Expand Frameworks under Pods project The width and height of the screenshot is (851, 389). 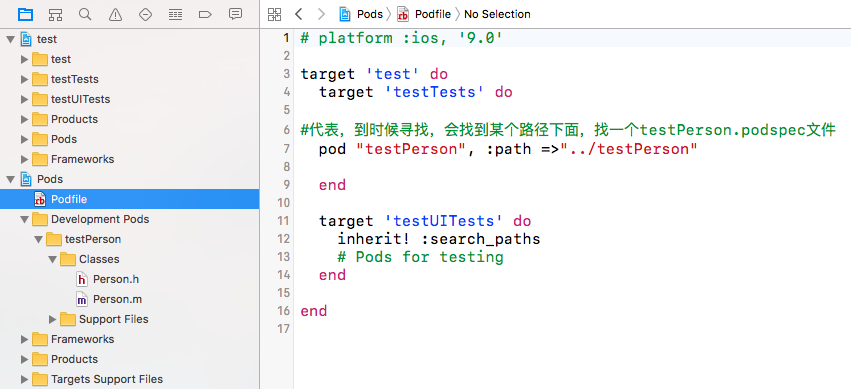tap(24, 340)
